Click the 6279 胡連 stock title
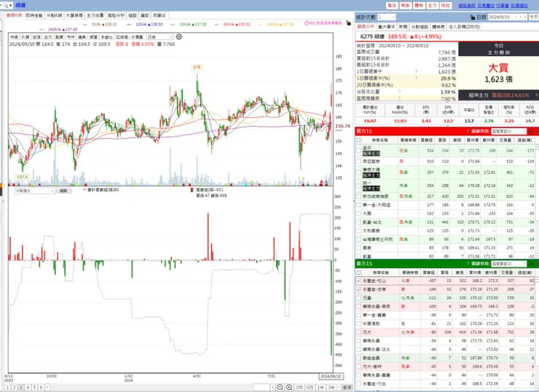The height and width of the screenshot is (392, 539). tap(372, 36)
